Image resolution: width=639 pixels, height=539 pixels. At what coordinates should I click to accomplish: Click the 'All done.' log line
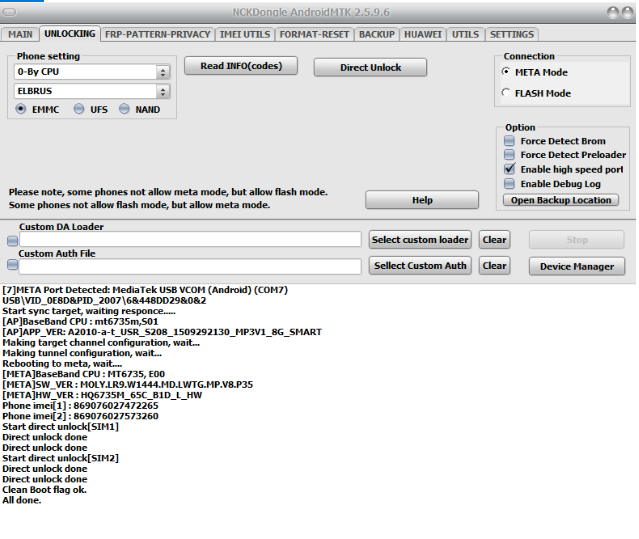[22, 500]
